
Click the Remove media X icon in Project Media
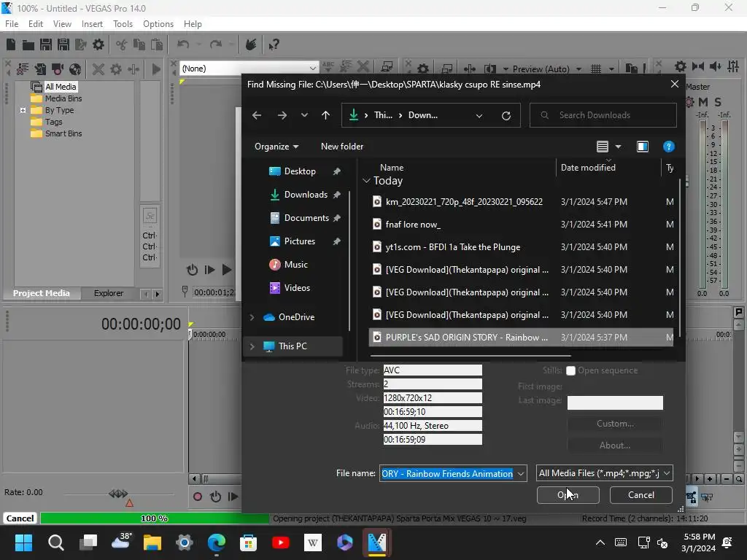pos(98,69)
